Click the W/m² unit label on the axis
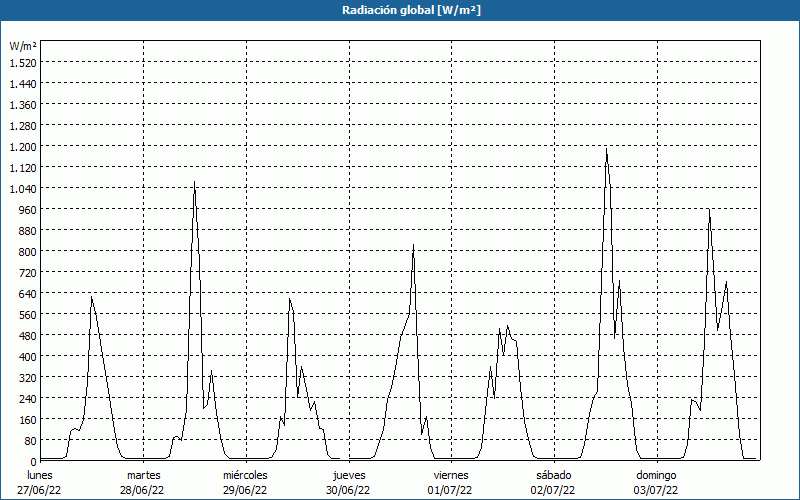The width and height of the screenshot is (800, 500). pos(23,46)
